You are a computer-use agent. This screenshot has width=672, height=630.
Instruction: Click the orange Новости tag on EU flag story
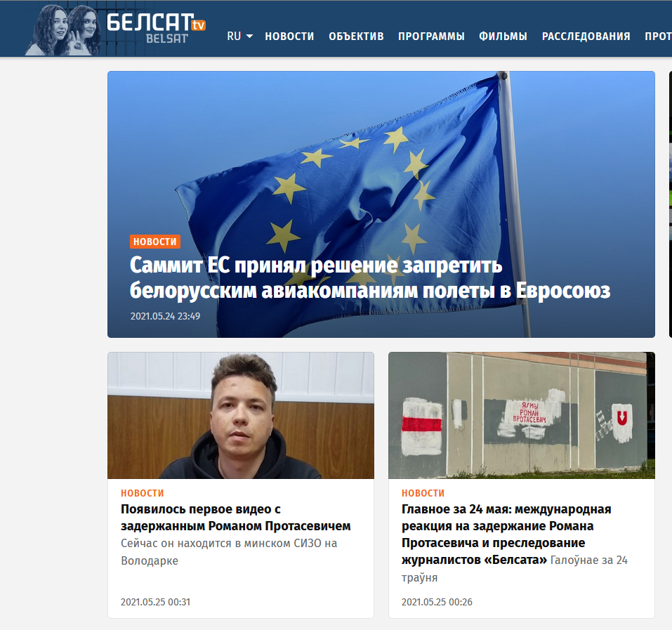[x=155, y=242]
